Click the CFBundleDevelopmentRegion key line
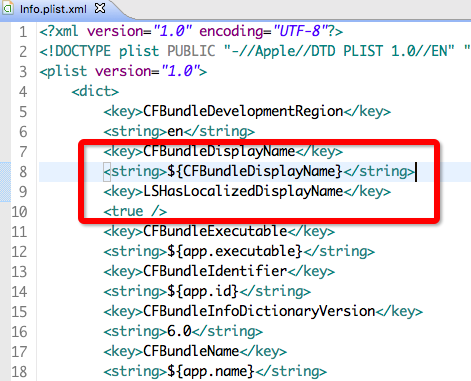Viewport: 471px width, 381px height. click(x=247, y=111)
